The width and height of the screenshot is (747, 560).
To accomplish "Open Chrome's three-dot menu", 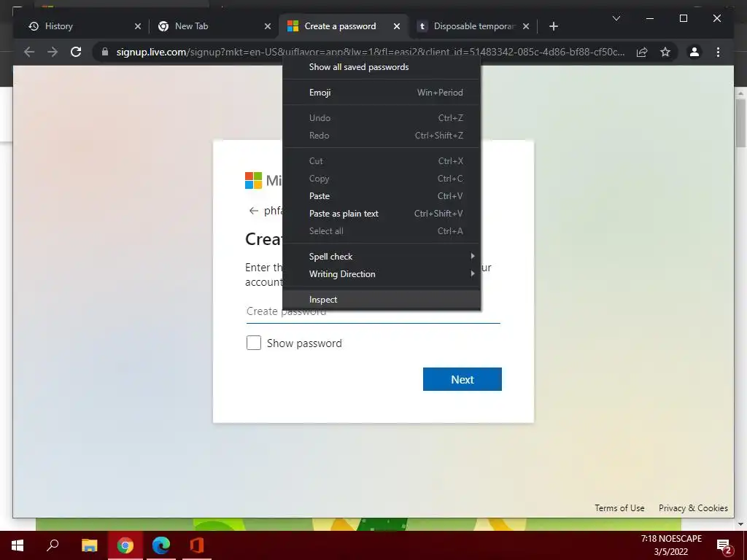I will coord(718,52).
